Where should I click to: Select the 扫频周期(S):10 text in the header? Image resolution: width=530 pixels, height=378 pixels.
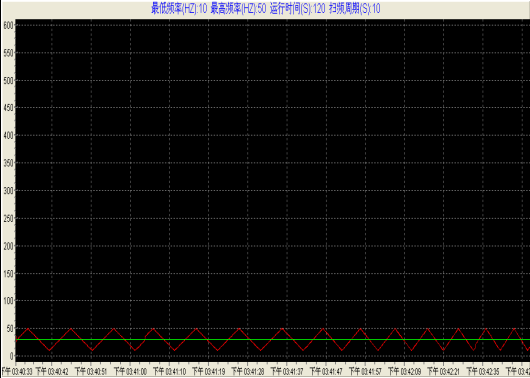pyautogui.click(x=355, y=9)
